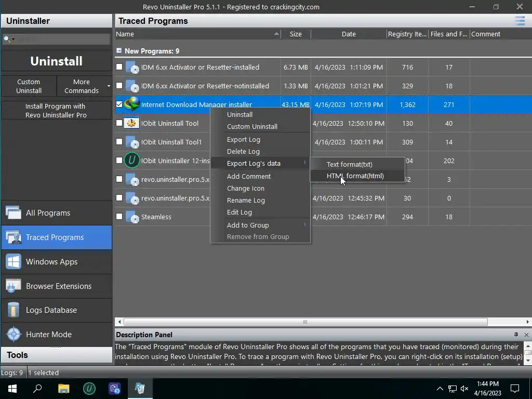Check the IObit Uninstall Tool checkbox
This screenshot has height=399, width=532.
pyautogui.click(x=119, y=123)
